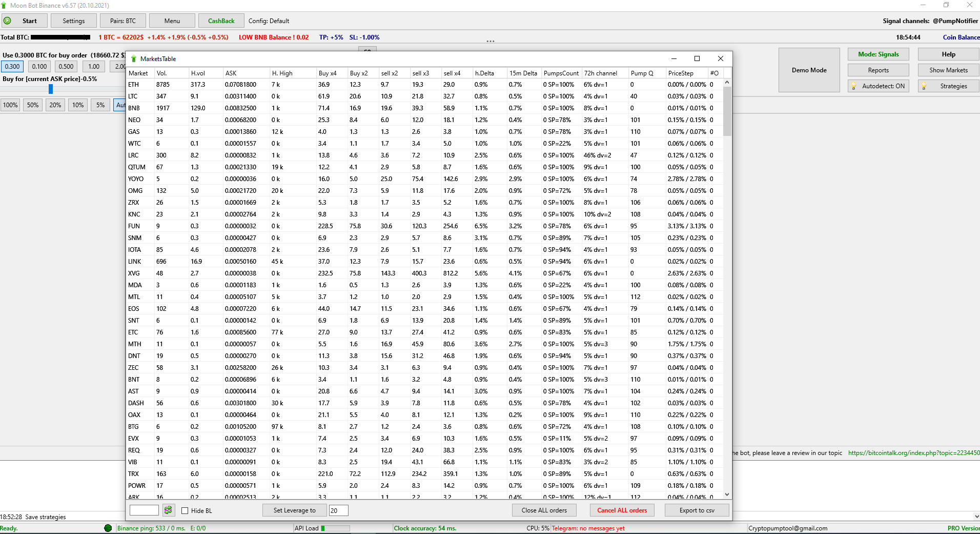Click the scroll-down arrow of the markets table
Viewport: 980px width, 534px height.
point(727,495)
